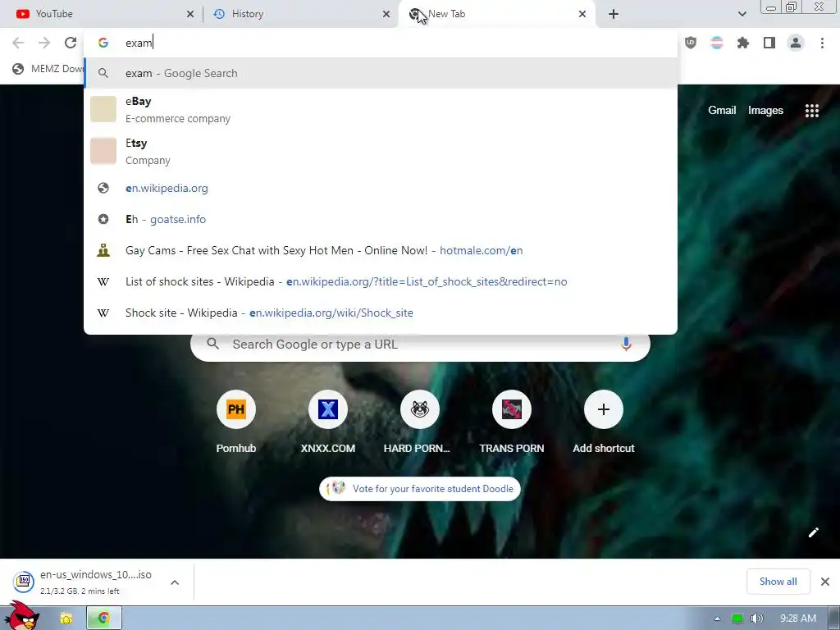Open the Chrome three-dot menu

822,43
